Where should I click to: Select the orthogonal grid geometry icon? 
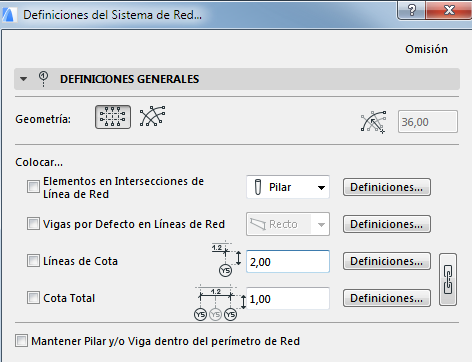[x=113, y=117]
